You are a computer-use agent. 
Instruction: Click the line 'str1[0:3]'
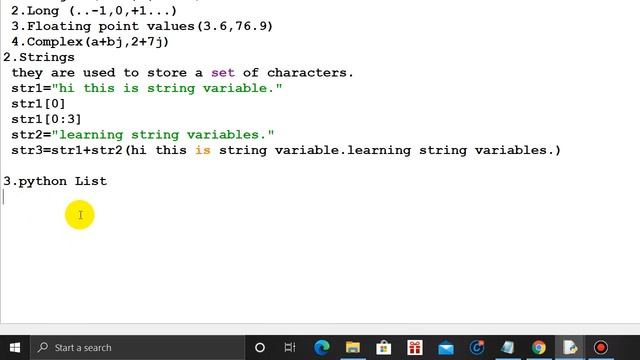pyautogui.click(x=46, y=119)
